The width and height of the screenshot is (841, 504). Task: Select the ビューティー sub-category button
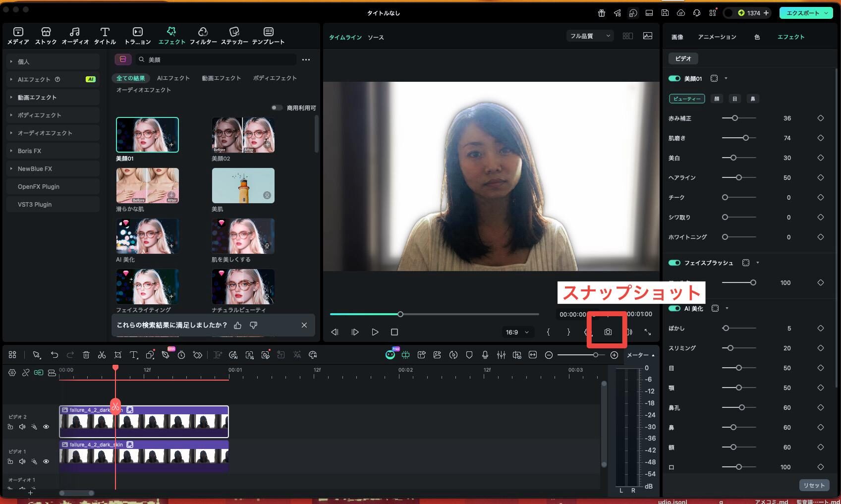point(687,99)
